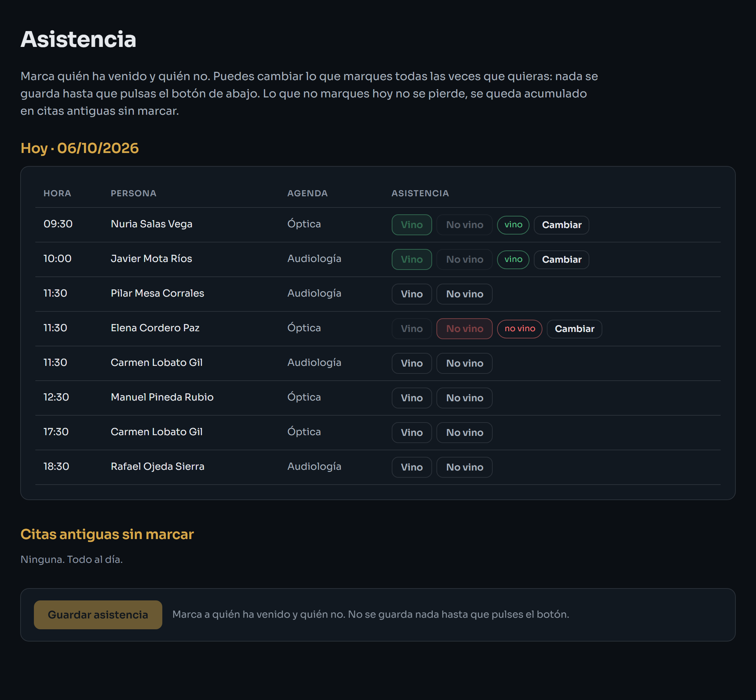Image resolution: width=756 pixels, height=700 pixels.
Task: Mark 17:30 Carmen Lobato Gil as No vino
Action: point(464,433)
